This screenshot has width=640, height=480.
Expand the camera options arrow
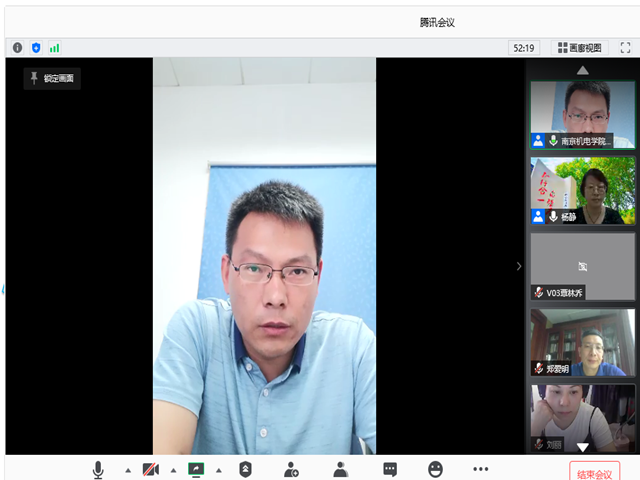173,469
